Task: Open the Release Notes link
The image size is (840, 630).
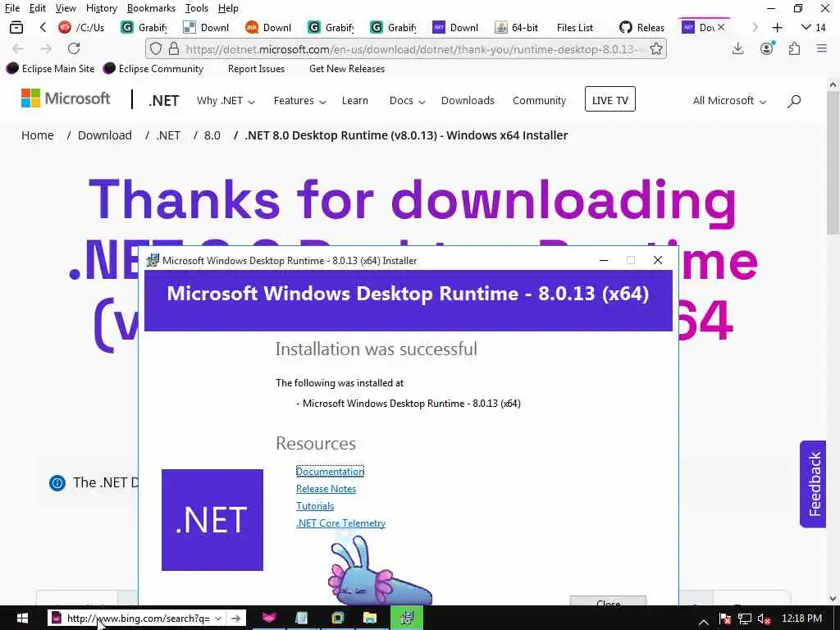Action: [326, 489]
